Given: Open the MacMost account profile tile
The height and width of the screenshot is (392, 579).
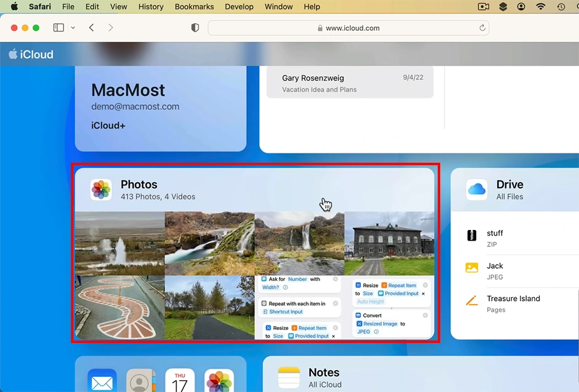Looking at the screenshot, I should pos(161,109).
